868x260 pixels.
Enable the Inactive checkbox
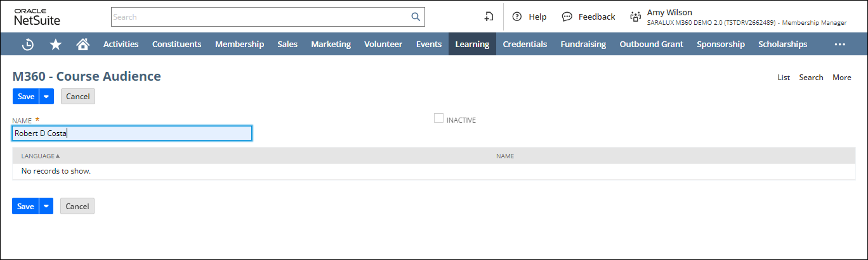pos(438,118)
